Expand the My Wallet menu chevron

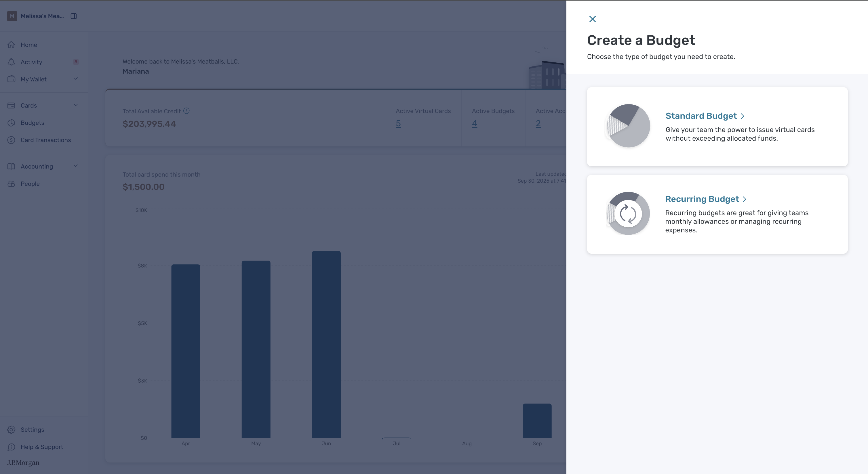point(76,79)
